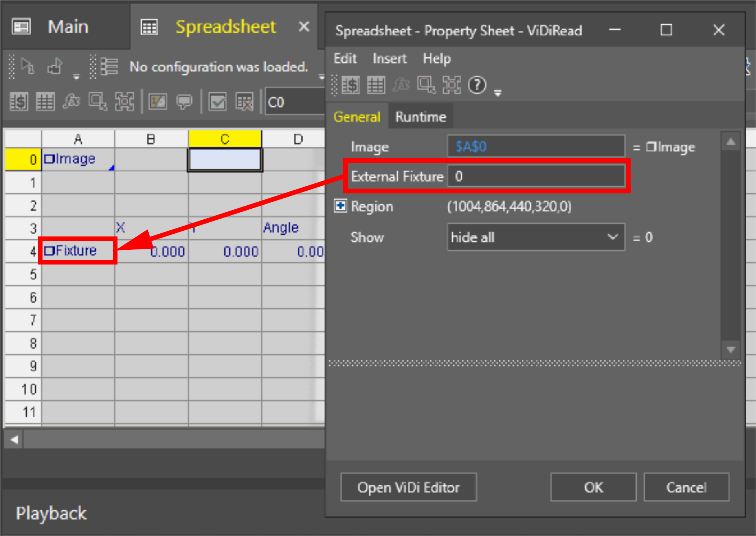Click the Insert Cell Reference grid icon in the Property Sheet toolbar
The width and height of the screenshot is (756, 536).
point(376,85)
